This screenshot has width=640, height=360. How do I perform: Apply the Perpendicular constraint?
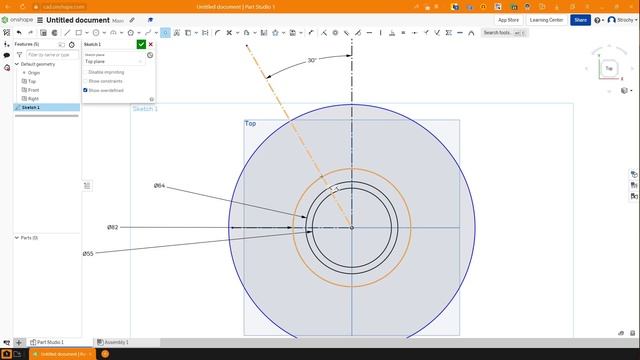tap(392, 33)
